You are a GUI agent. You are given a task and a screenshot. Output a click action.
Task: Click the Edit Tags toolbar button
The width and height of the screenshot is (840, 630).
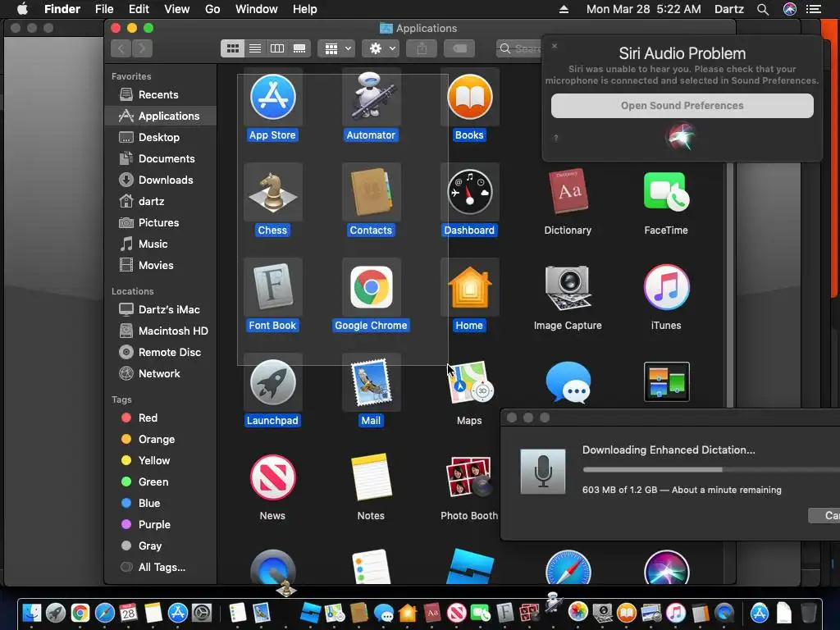(x=459, y=48)
